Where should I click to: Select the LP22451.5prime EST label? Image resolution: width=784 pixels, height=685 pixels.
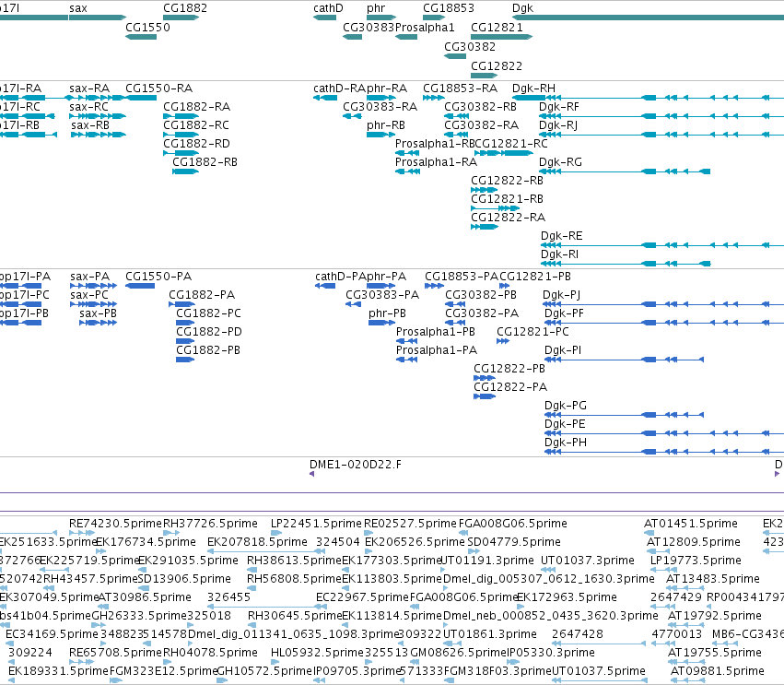point(316,524)
